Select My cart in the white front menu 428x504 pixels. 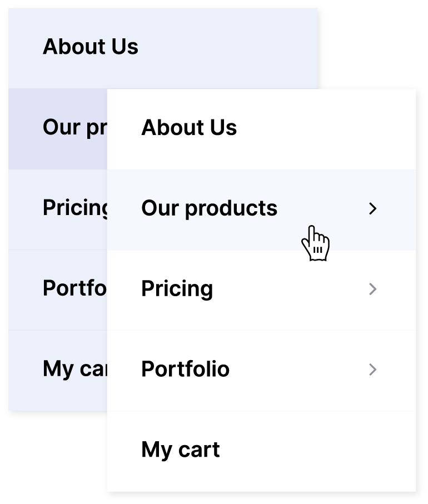click(x=181, y=450)
